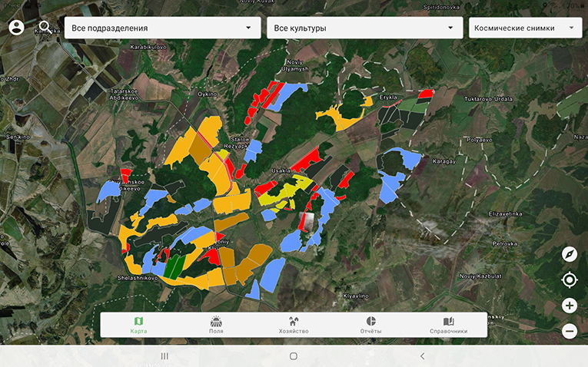Open the Отчёты pie chart tab
Image resolution: width=588 pixels, height=367 pixels.
tap(370, 325)
